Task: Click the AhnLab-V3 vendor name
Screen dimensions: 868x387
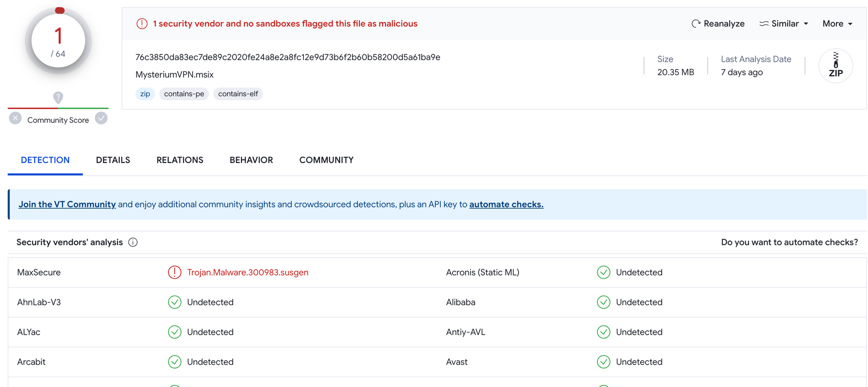Action: [39, 302]
